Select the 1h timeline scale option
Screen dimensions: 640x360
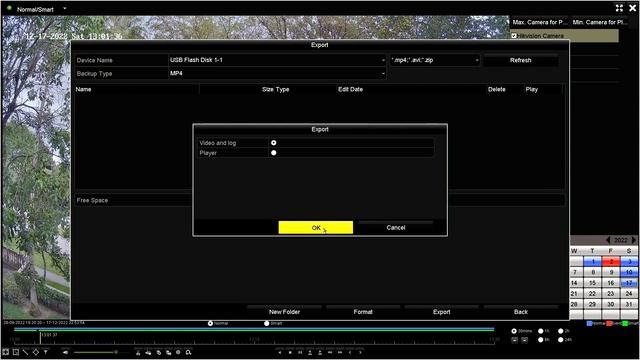tap(541, 331)
